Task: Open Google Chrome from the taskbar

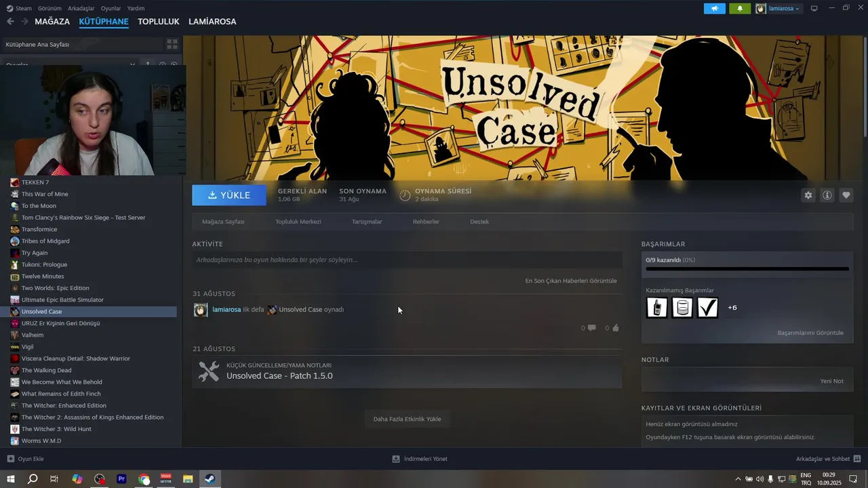Action: tap(144, 479)
